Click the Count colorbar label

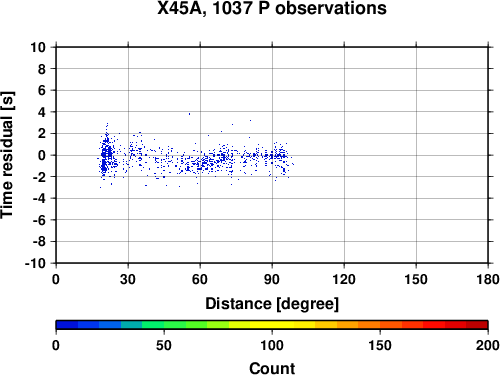272,368
